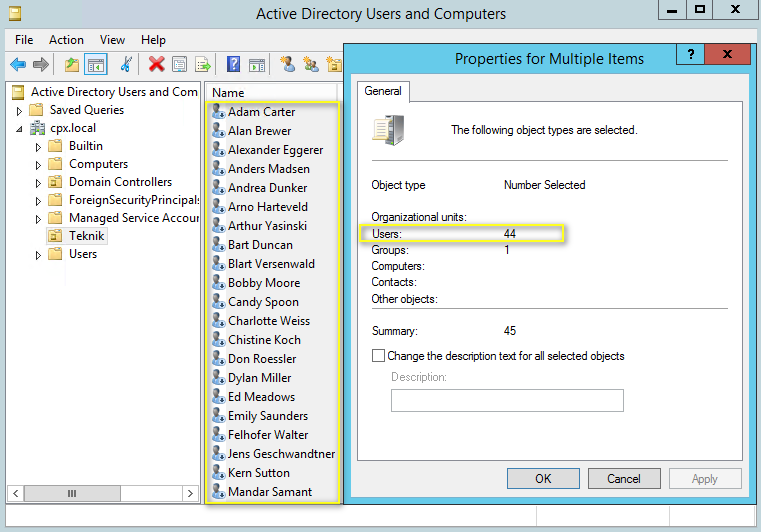This screenshot has width=761, height=532.
Task: Expand the Managed Service Accounts node
Action: click(38, 219)
